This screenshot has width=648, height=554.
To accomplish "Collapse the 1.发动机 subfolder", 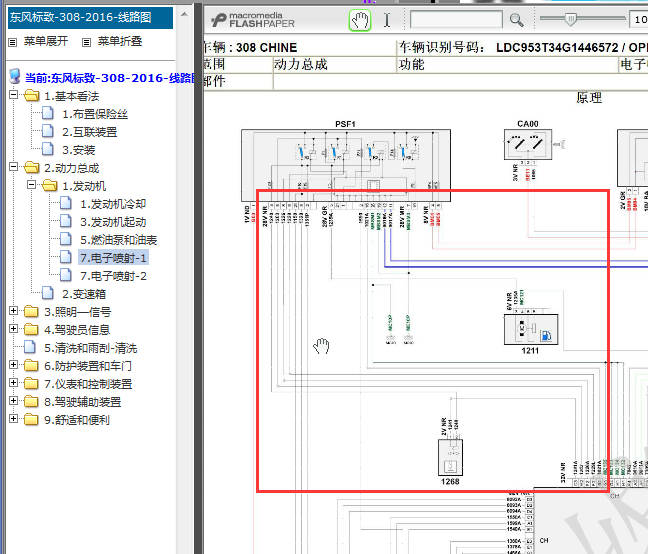I will click(31, 184).
